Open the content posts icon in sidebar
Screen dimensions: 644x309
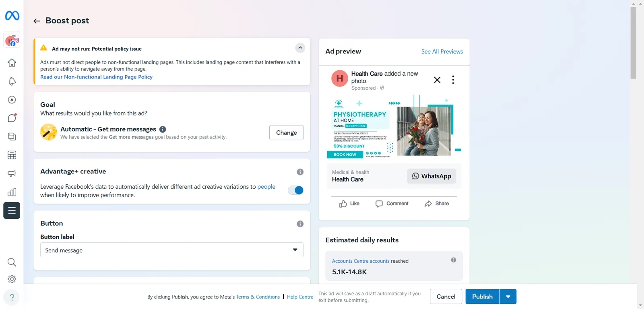pos(12,136)
